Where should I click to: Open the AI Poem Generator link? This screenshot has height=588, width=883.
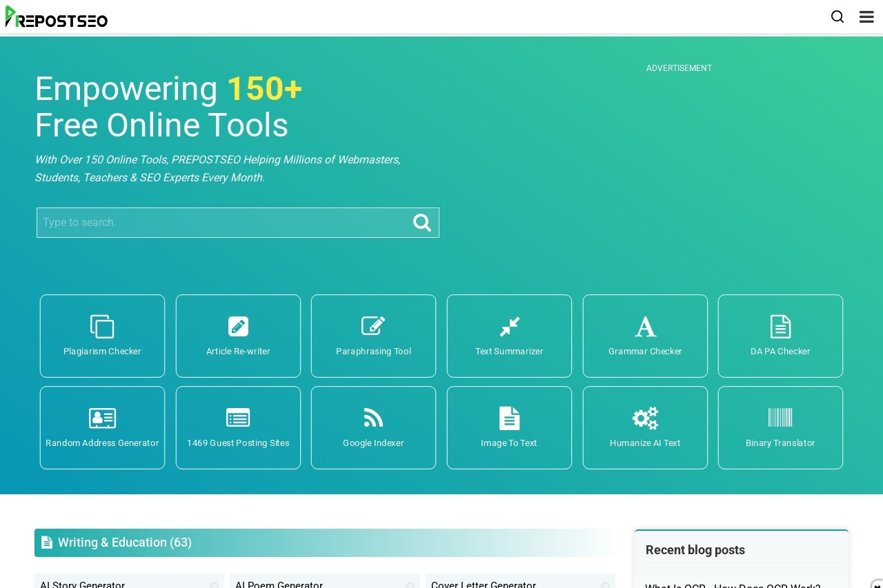324,582
